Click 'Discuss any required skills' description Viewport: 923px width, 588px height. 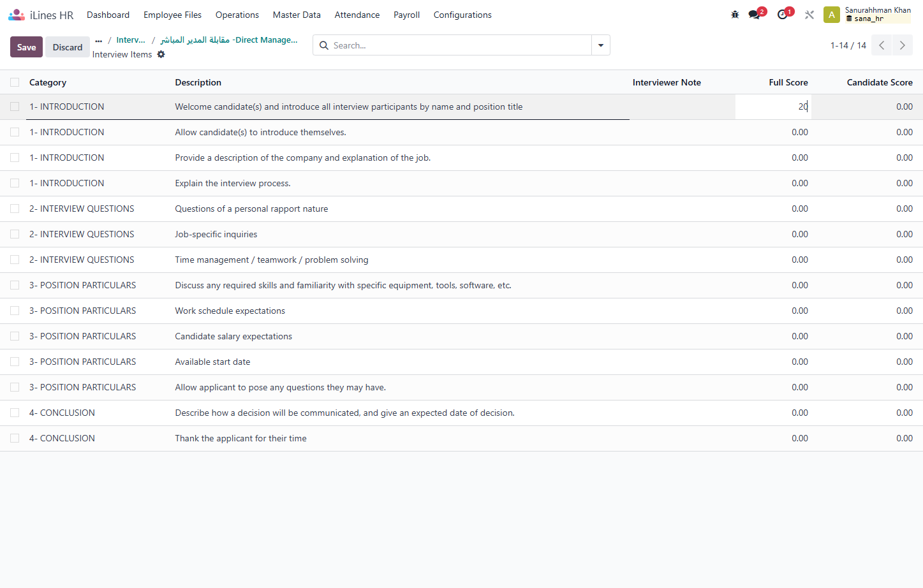[x=343, y=285]
